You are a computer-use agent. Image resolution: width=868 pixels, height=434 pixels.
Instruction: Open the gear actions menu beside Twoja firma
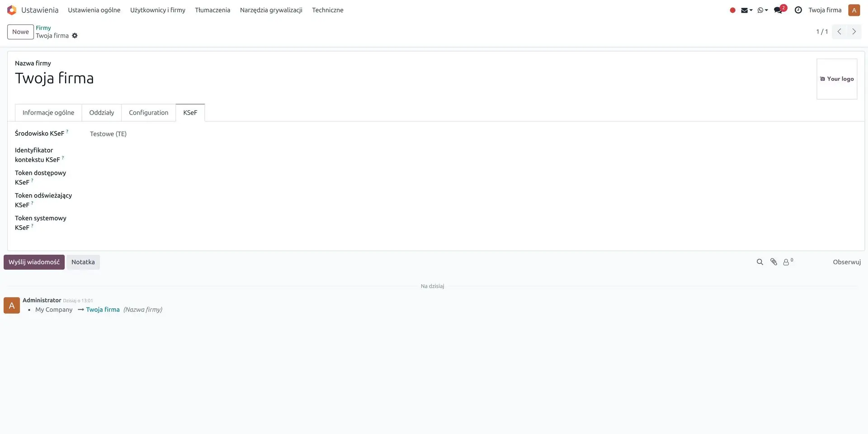(x=75, y=36)
